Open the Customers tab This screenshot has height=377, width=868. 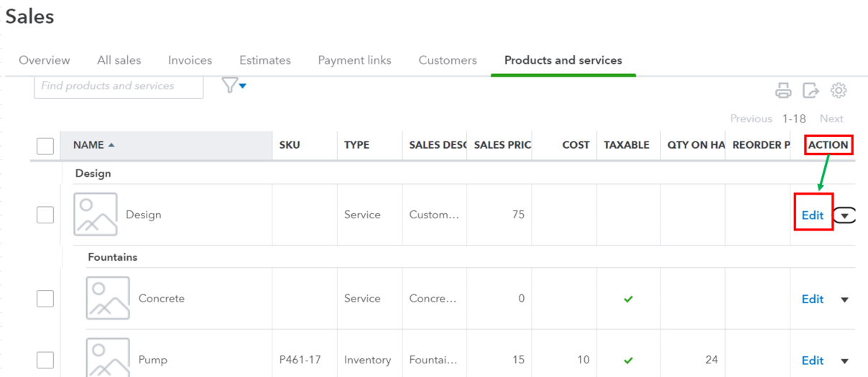coord(448,60)
